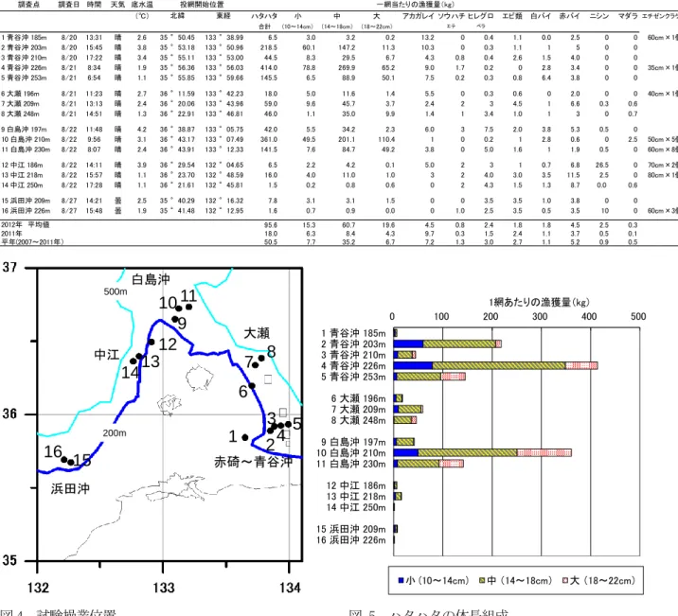The image size is (678, 616).
Task: Select the 調査点 column header in the table
Action: (x=28, y=5)
